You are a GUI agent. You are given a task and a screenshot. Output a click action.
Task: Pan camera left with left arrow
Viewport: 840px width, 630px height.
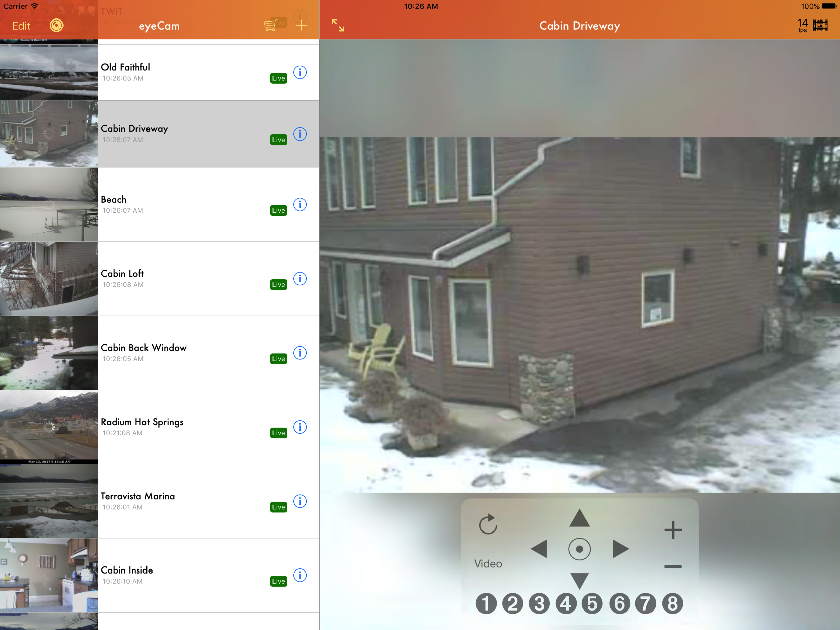click(539, 549)
